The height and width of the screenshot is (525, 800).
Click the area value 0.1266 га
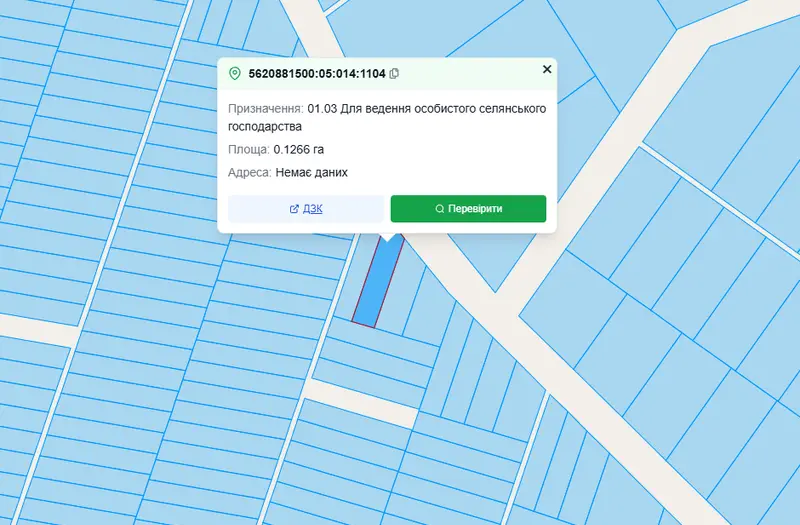pos(298,149)
